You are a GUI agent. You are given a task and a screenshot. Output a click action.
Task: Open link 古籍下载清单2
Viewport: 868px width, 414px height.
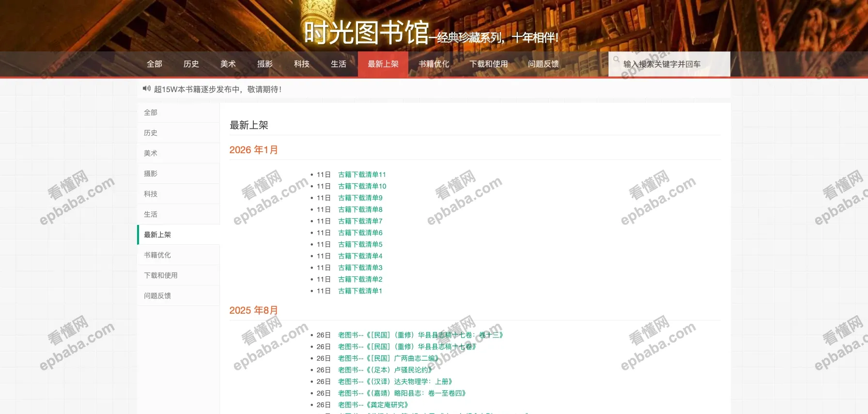(360, 279)
